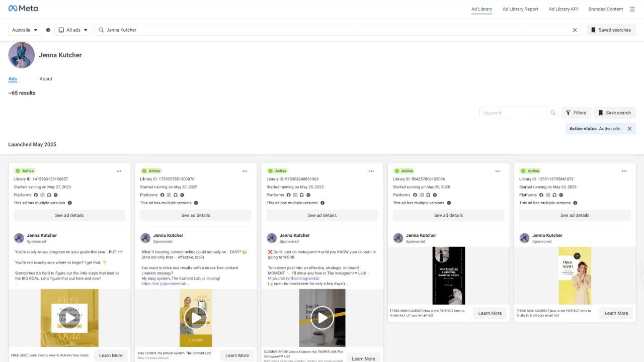Click the "Launched May 2025" heading

click(x=32, y=145)
